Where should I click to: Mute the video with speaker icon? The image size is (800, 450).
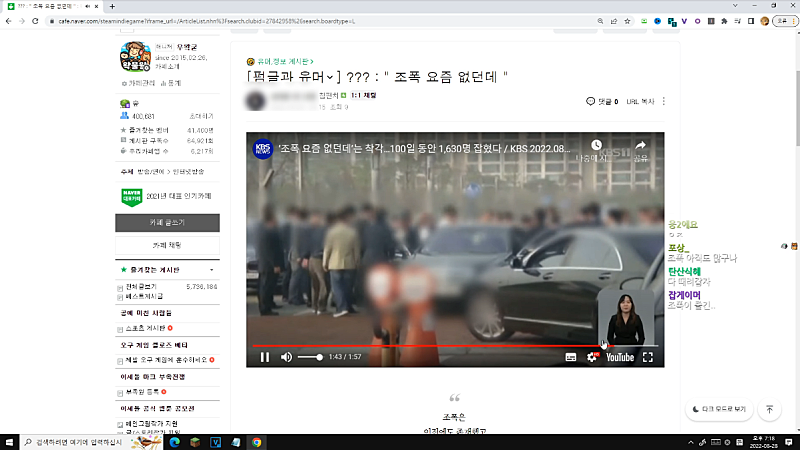tap(286, 357)
